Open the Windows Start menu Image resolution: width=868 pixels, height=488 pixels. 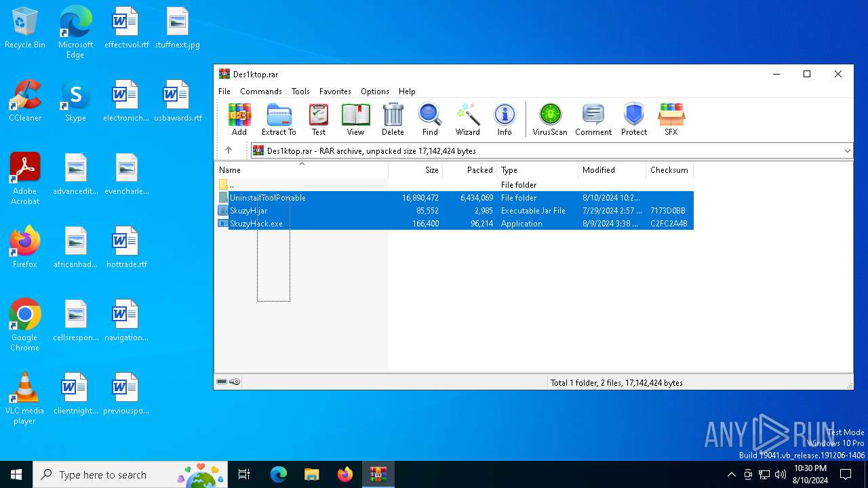pyautogui.click(x=16, y=474)
